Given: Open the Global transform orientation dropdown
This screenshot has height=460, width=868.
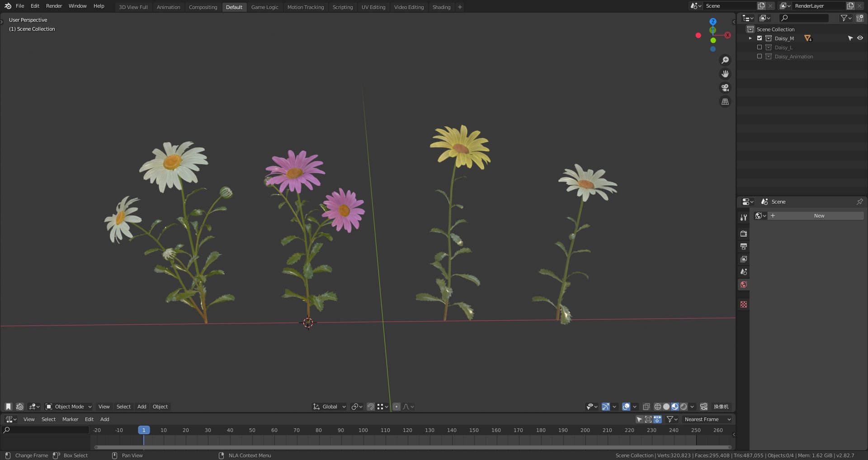Looking at the screenshot, I should pos(330,407).
